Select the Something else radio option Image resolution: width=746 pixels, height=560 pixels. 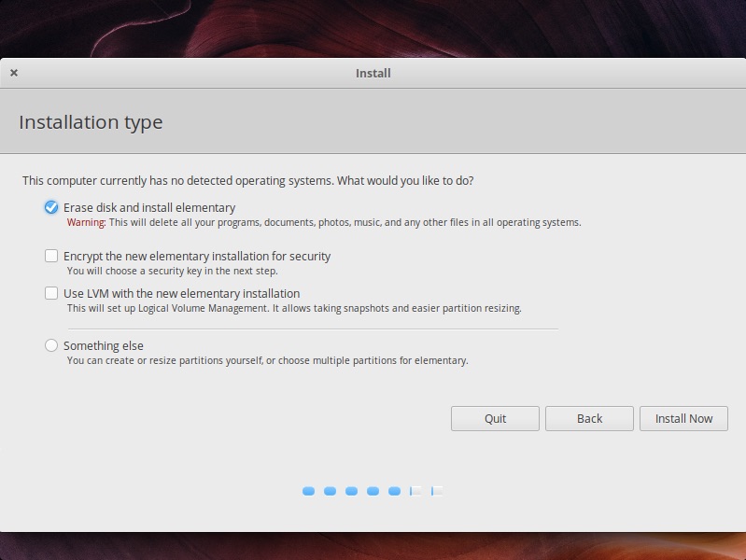51,345
